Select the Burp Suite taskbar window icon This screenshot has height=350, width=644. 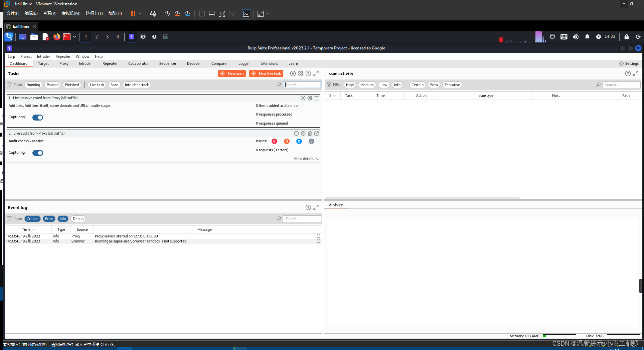click(132, 37)
